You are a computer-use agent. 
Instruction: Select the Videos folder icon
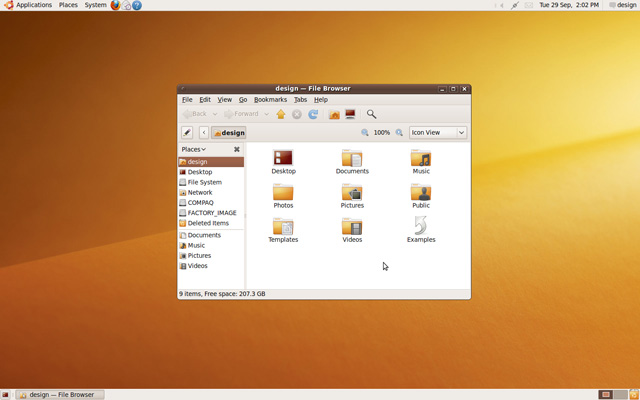(x=352, y=226)
